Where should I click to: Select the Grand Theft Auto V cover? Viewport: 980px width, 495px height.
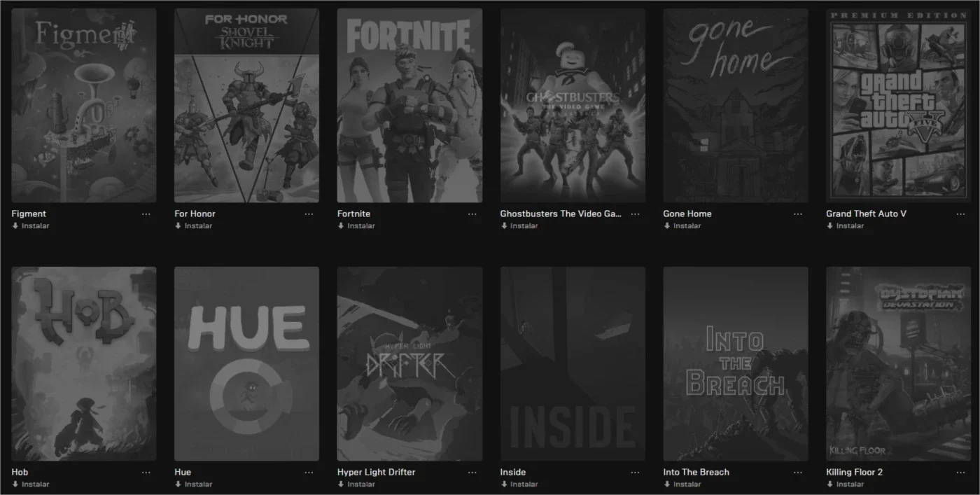point(899,106)
